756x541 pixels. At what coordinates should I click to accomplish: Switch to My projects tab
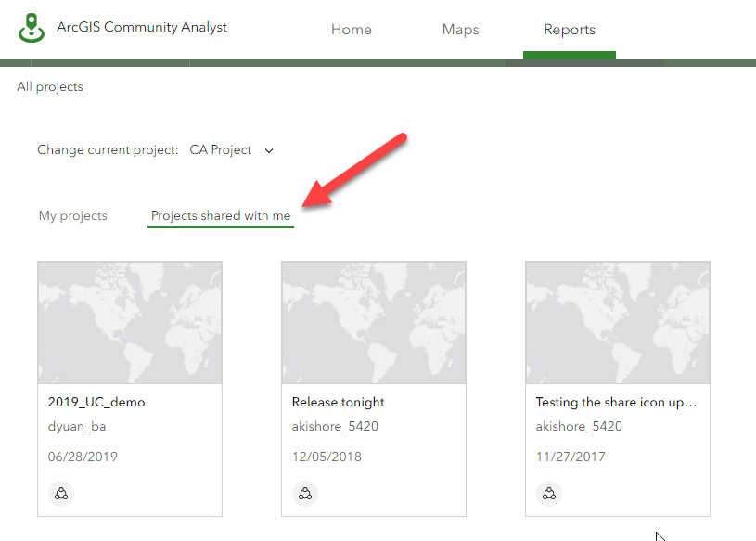[73, 216]
